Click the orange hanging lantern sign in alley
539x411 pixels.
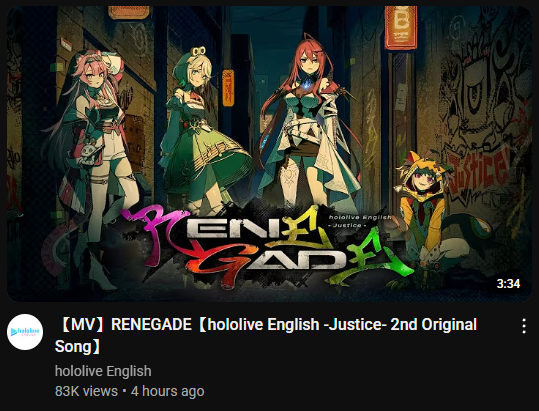click(228, 88)
